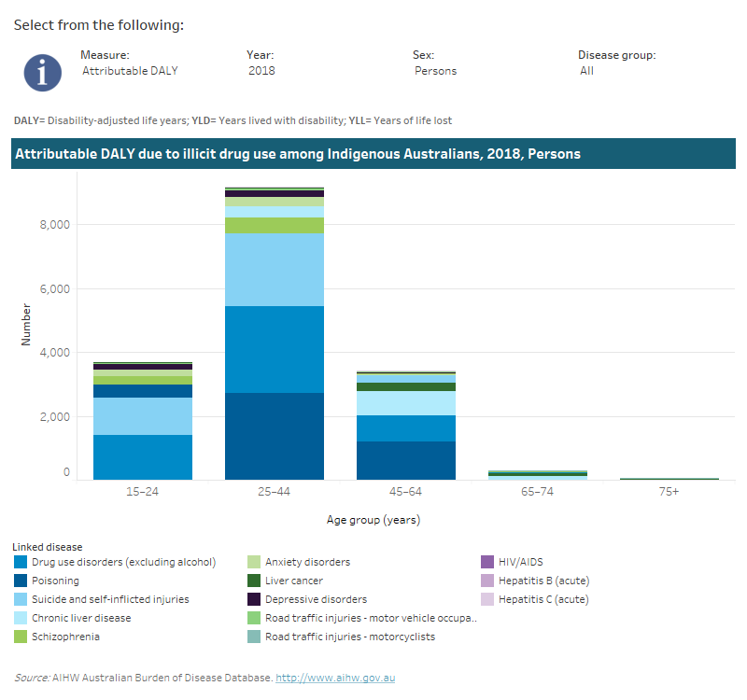Select the Chronic liver disease legend swatch
747x700 pixels.
(x=20, y=618)
